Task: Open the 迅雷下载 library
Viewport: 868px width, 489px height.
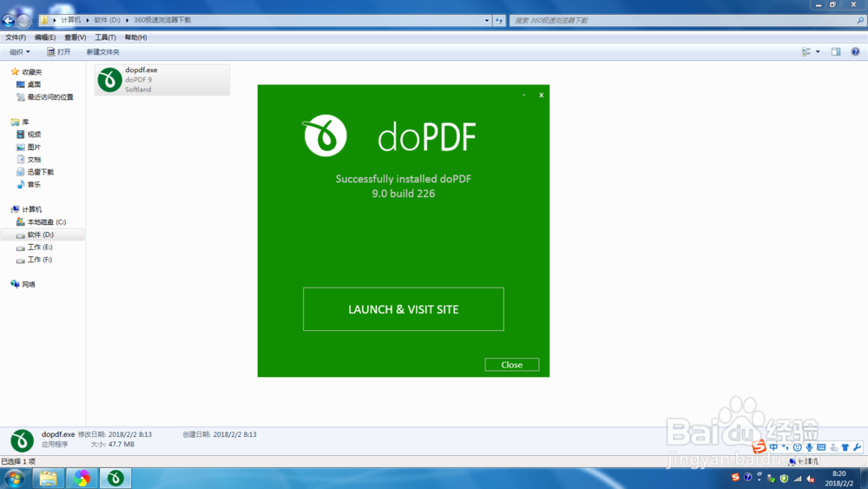Action: click(x=41, y=172)
